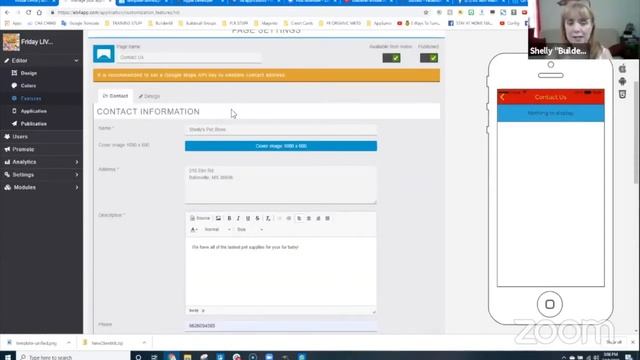Image resolution: width=640 pixels, height=360 pixels.
Task: Open the template-unified.png downloaded file
Action: coord(36,343)
